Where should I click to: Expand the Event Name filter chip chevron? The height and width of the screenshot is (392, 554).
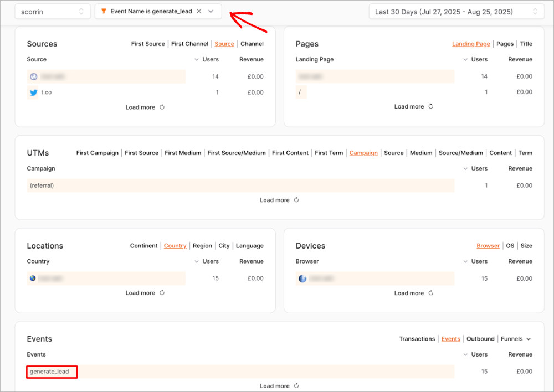212,11
